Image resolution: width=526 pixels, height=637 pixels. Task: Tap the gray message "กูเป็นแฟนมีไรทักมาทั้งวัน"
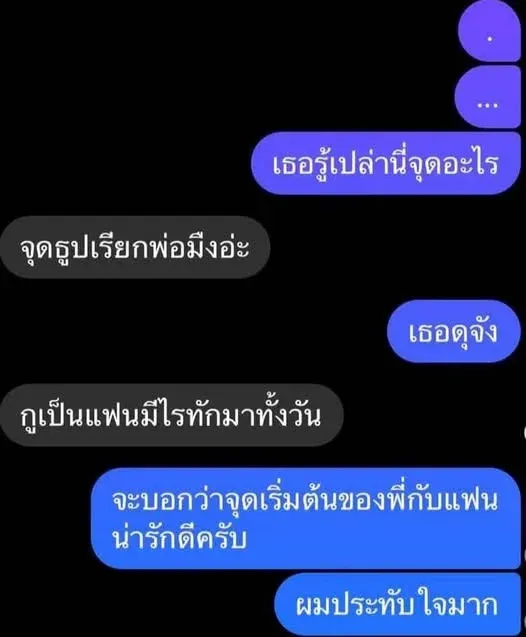172,415
